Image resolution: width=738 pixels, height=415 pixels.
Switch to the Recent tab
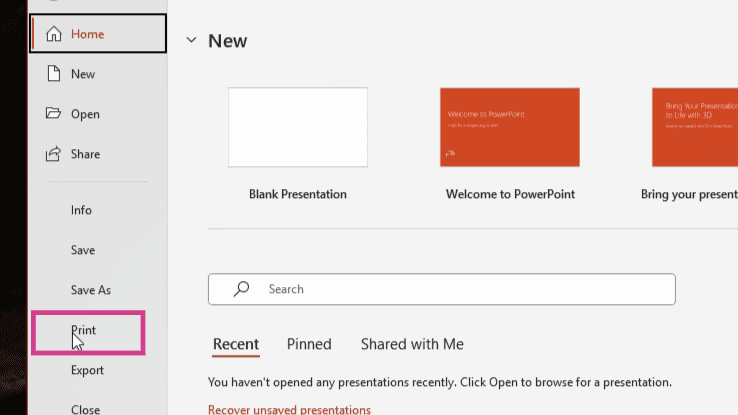click(x=236, y=344)
